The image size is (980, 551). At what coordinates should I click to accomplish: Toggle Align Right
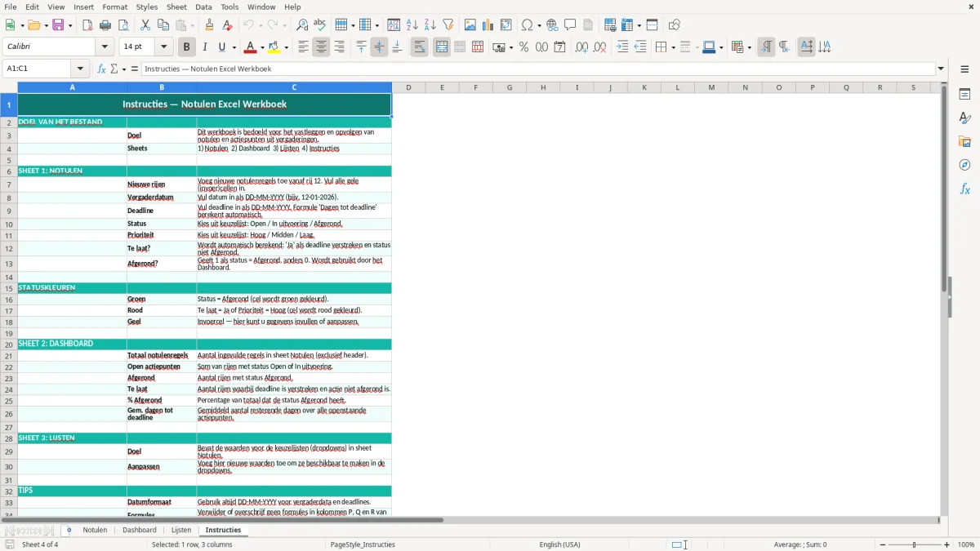pos(339,47)
